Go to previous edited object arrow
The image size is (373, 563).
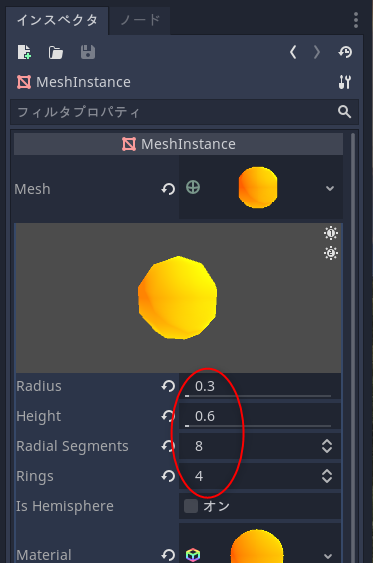pos(293,52)
